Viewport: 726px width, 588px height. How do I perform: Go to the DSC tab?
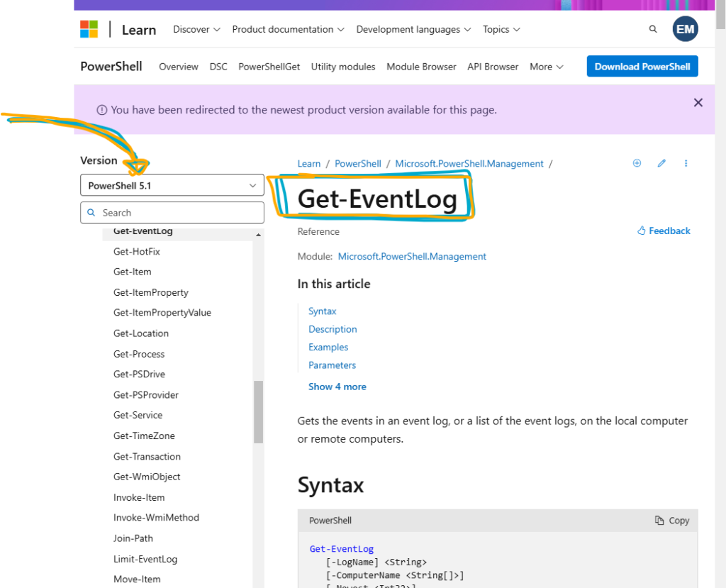[218, 67]
